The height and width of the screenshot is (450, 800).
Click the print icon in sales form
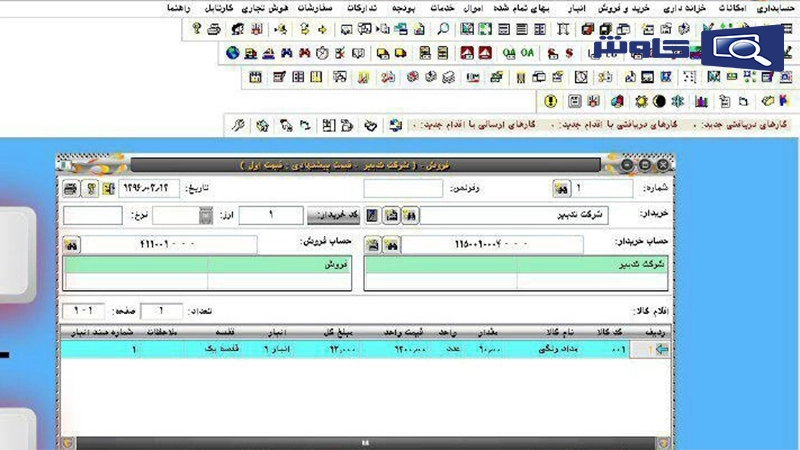point(71,189)
